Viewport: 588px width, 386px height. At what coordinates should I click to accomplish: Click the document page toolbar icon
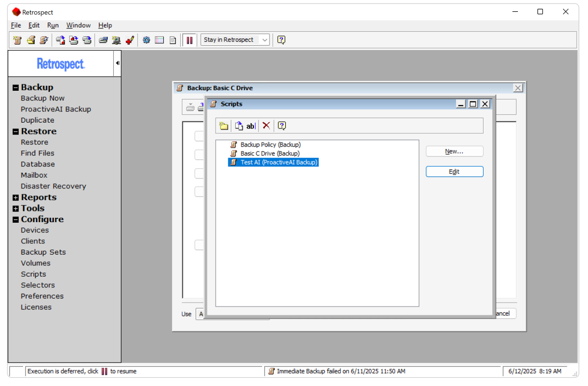tap(172, 40)
